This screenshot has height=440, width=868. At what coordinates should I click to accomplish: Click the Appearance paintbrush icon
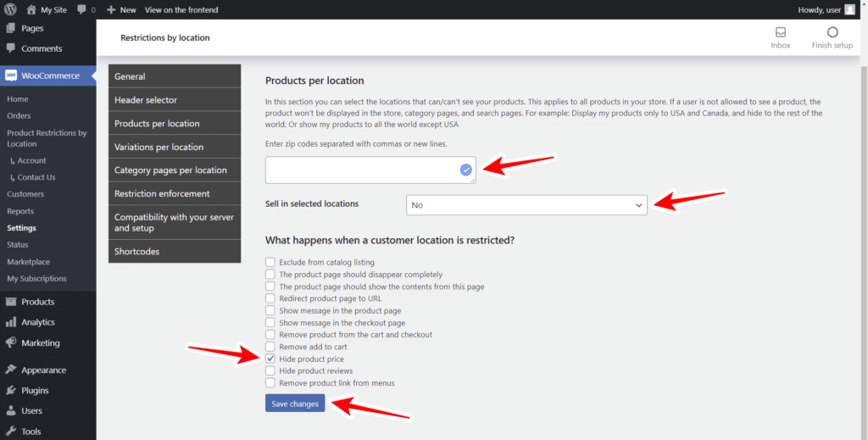pyautogui.click(x=11, y=370)
